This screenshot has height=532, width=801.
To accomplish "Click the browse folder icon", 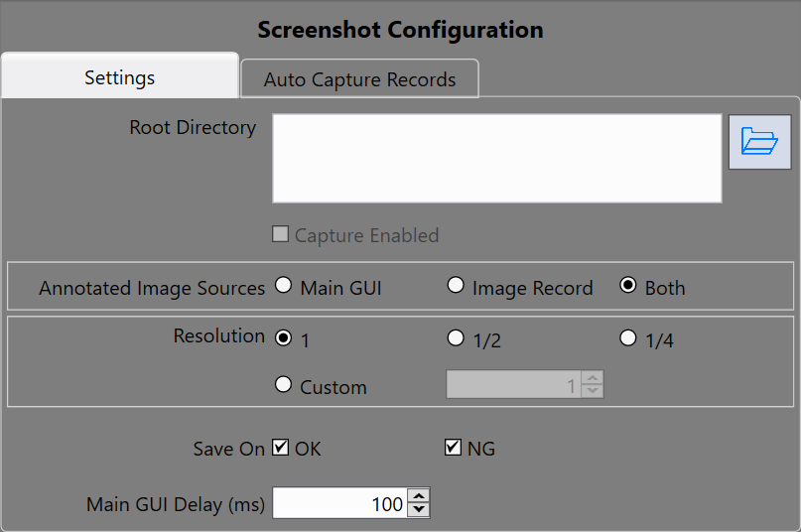I will (759, 142).
